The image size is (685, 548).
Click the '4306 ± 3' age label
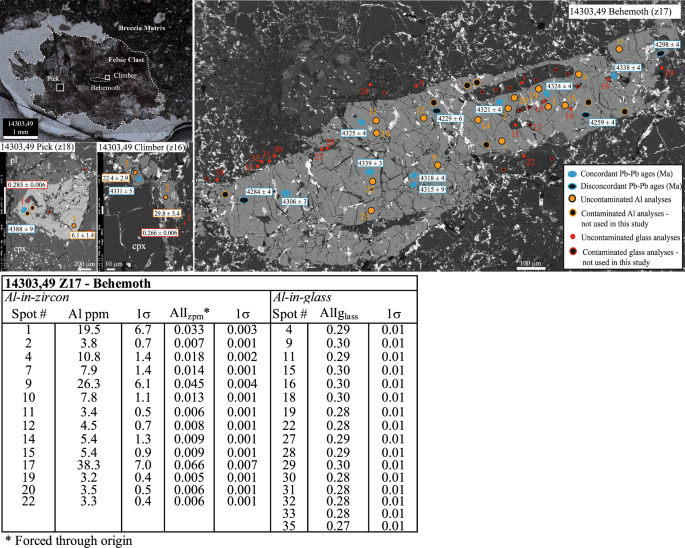tap(294, 201)
